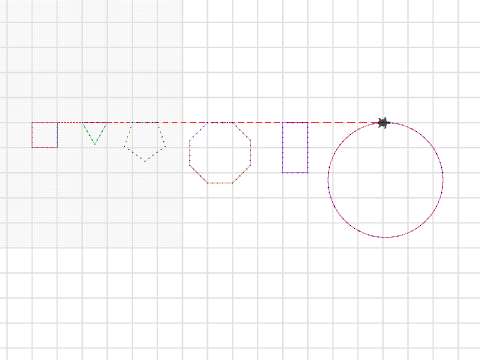Click the bottom edge of the octagon
This screenshot has height=360, width=480.
tap(220, 183)
